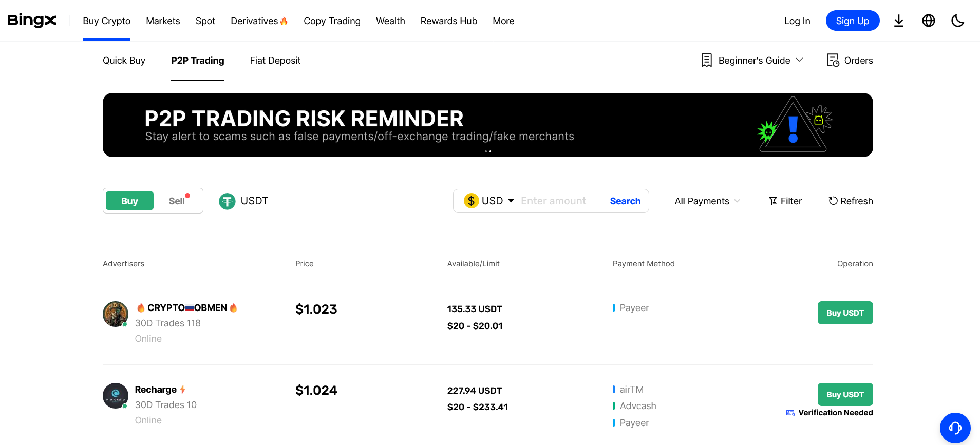This screenshot has height=445, width=980.
Task: Select the Buy toggle
Action: point(129,201)
